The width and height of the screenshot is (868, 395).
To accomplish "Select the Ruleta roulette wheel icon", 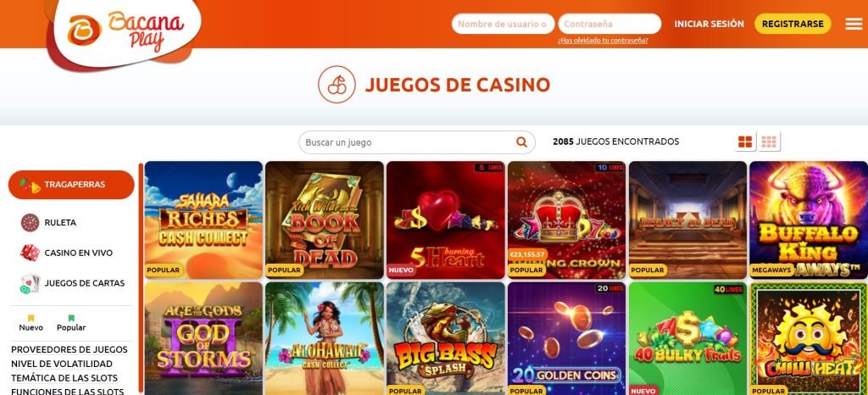I will click(x=30, y=222).
